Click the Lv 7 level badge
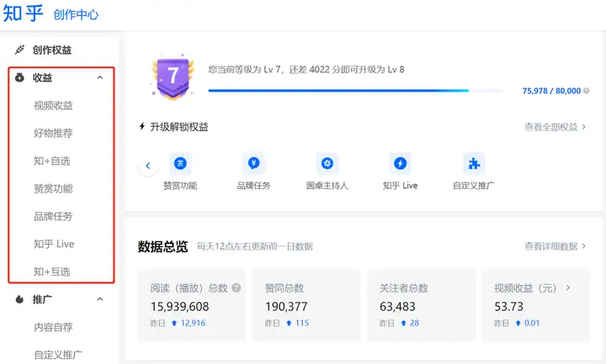The width and height of the screenshot is (606, 364). pos(173,76)
